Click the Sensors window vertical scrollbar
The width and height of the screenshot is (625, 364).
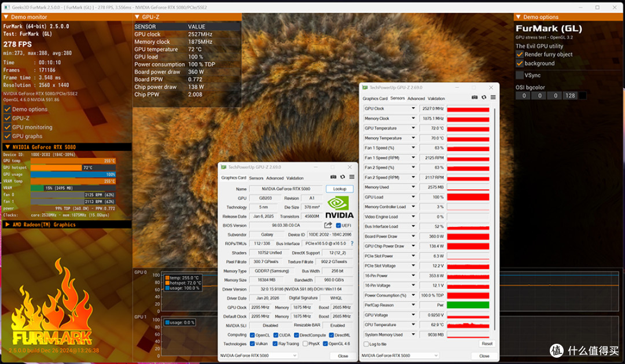point(494,219)
